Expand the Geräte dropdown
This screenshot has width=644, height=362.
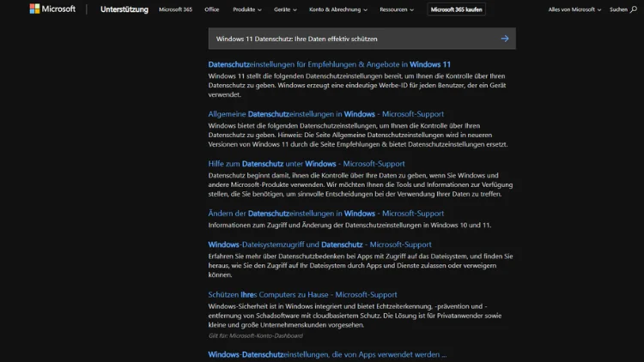(285, 9)
